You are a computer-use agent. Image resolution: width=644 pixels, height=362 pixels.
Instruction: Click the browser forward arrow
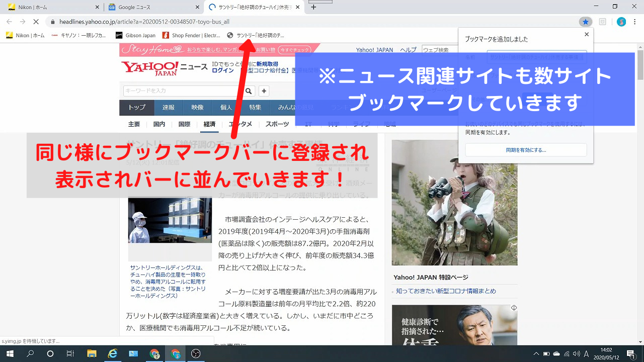23,22
